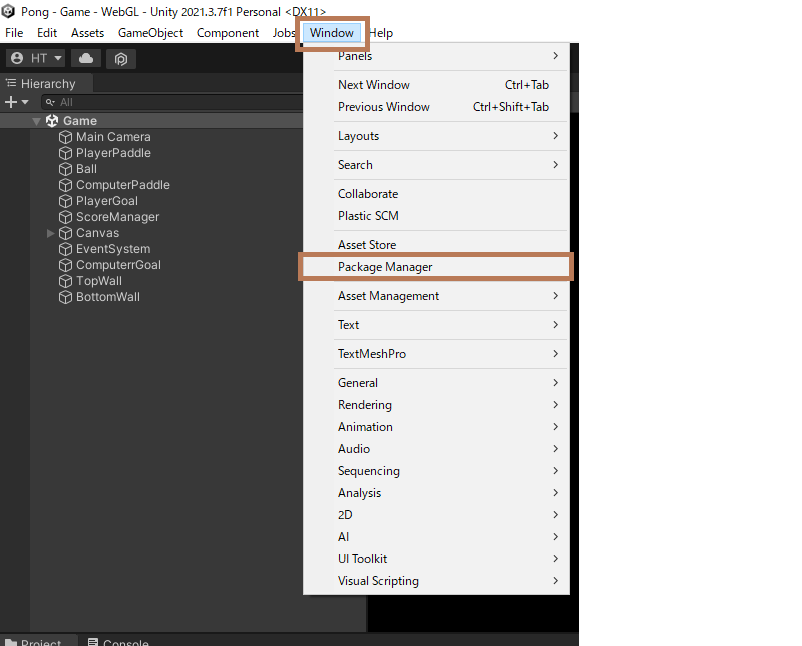802x646 pixels.
Task: Choose Next Window menu entry
Action: click(436, 85)
